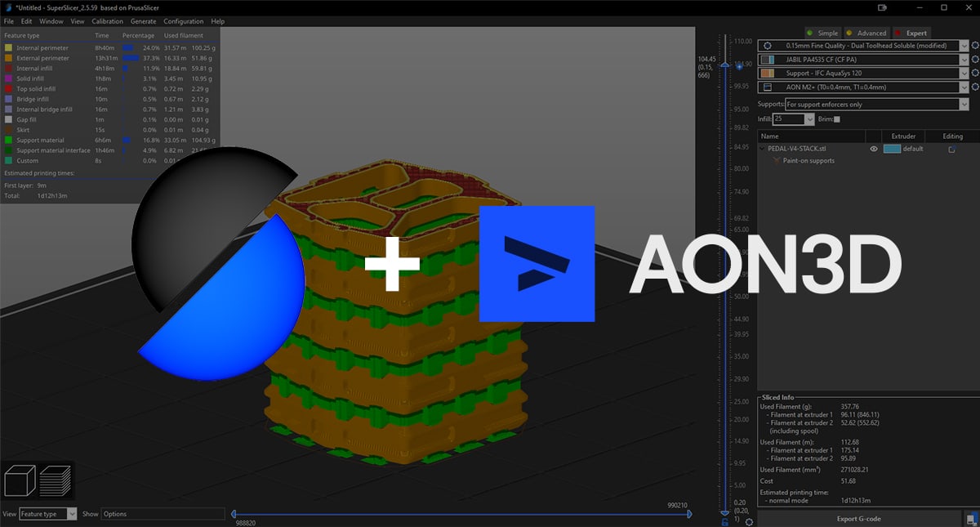The image size is (980, 527).
Task: Click the editing icon for PEDAL-V4-STACK.stl
Action: point(952,150)
